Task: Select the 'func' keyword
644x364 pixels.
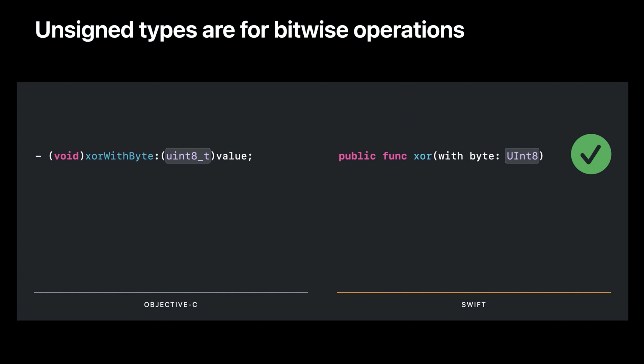Action: tap(394, 156)
